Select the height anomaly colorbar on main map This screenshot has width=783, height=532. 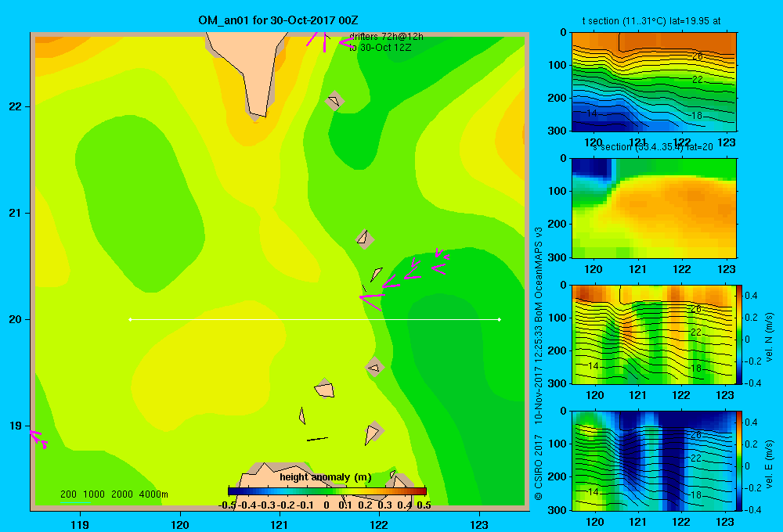click(x=327, y=491)
